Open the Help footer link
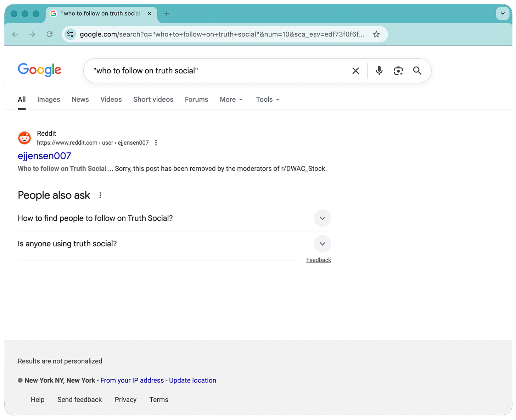The height and width of the screenshot is (420, 516). (38, 399)
